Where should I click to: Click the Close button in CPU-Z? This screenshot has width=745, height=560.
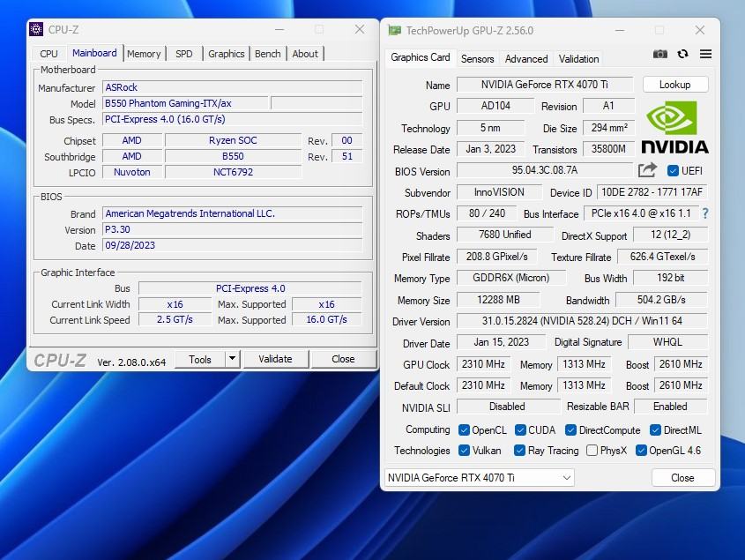pyautogui.click(x=343, y=359)
